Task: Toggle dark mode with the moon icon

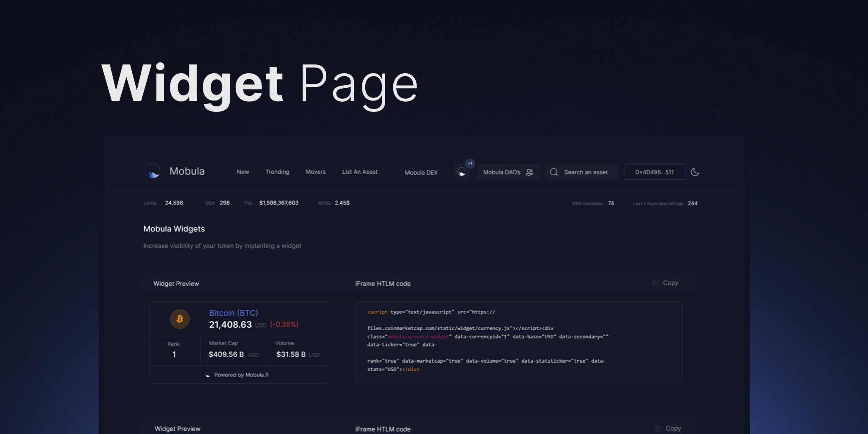Action: 695,172
